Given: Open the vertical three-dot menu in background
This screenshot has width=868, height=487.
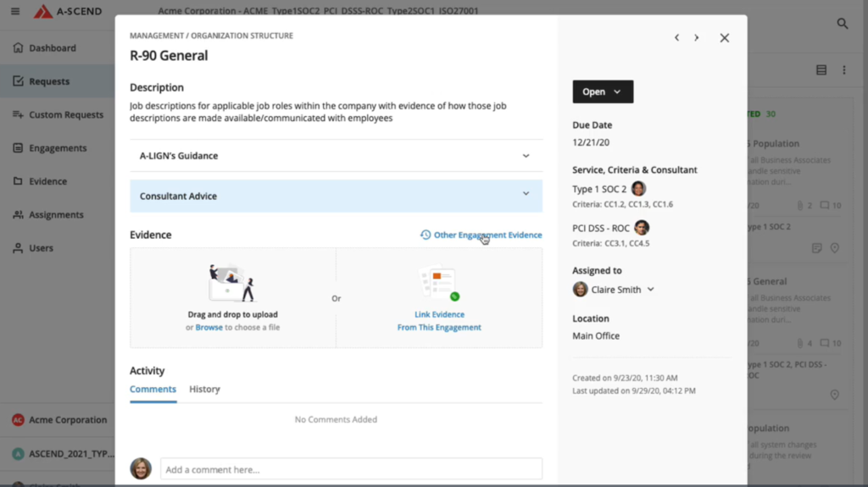Looking at the screenshot, I should 843,69.
